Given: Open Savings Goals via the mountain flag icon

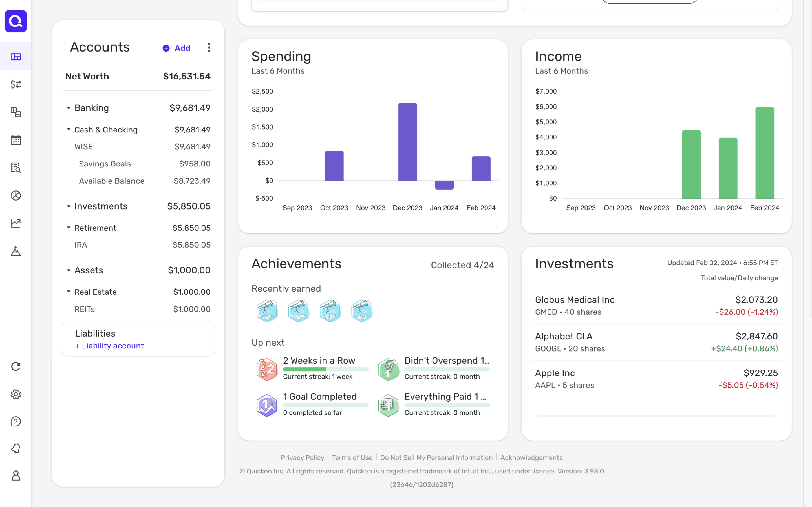Looking at the screenshot, I should click(16, 251).
